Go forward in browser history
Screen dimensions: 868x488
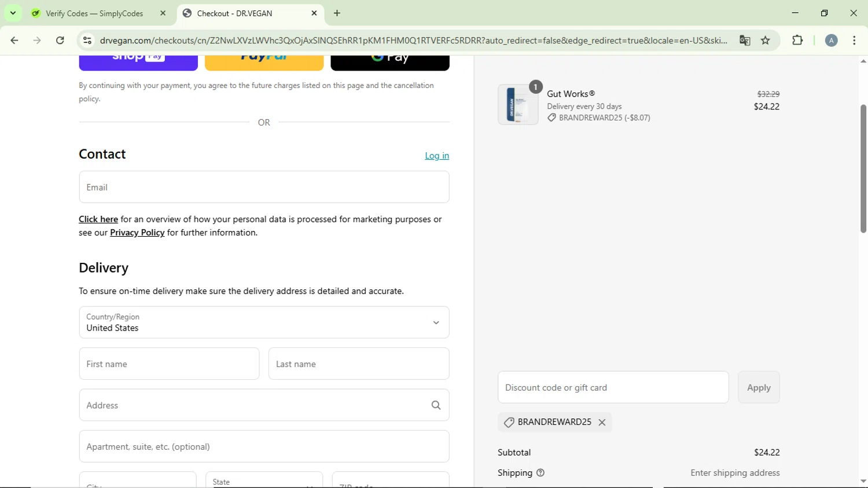(37, 41)
